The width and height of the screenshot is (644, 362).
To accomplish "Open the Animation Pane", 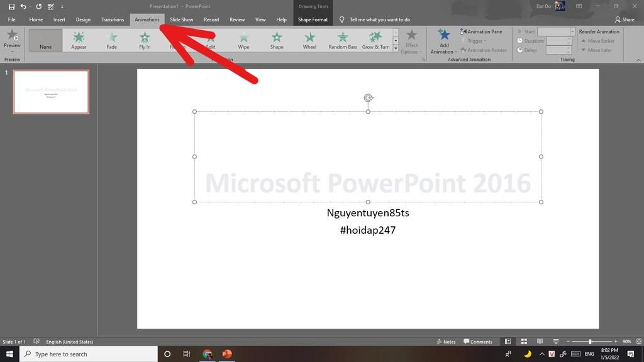I will pos(481,31).
